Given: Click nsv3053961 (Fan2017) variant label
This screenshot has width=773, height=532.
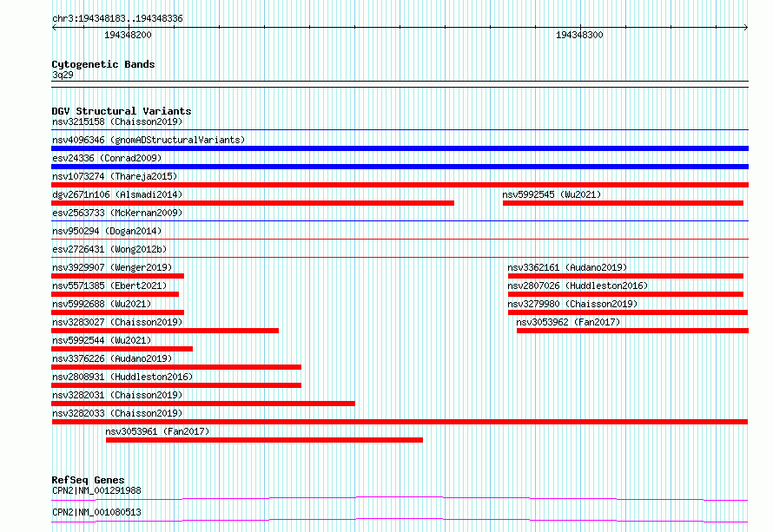Looking at the screenshot, I should click(157, 431).
